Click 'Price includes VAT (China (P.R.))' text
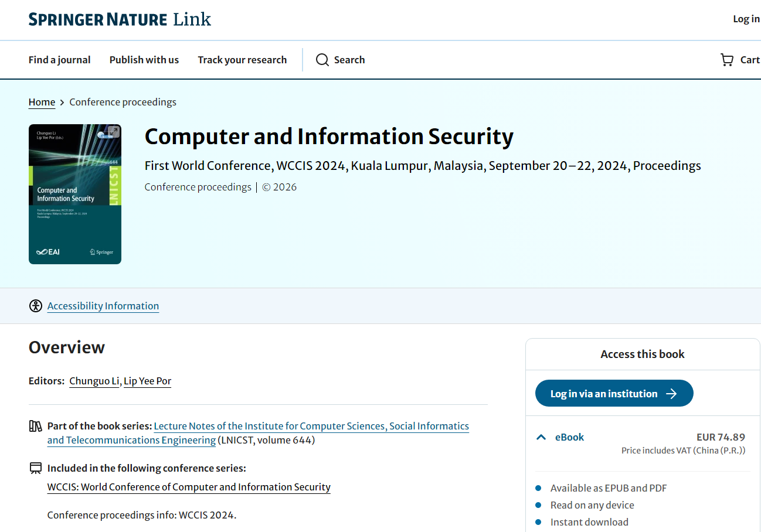 684,451
